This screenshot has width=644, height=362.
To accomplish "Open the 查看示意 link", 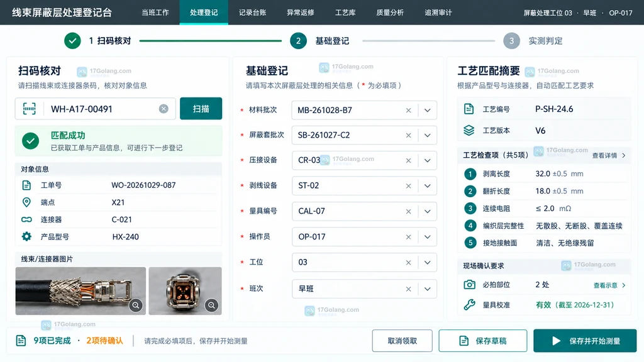I will coord(609,285).
